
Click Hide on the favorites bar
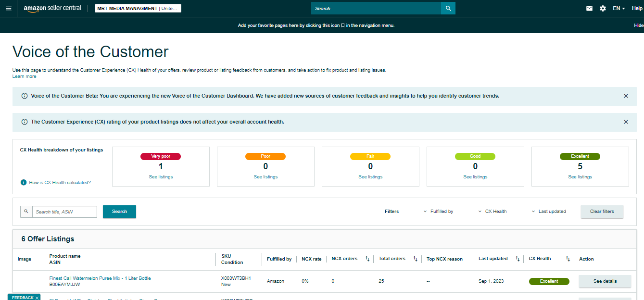pyautogui.click(x=639, y=25)
